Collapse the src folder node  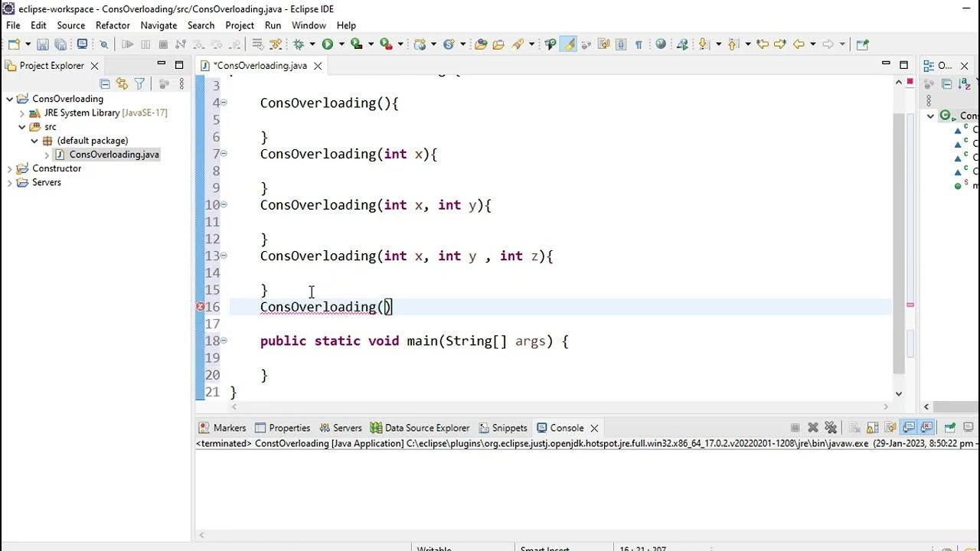click(22, 127)
